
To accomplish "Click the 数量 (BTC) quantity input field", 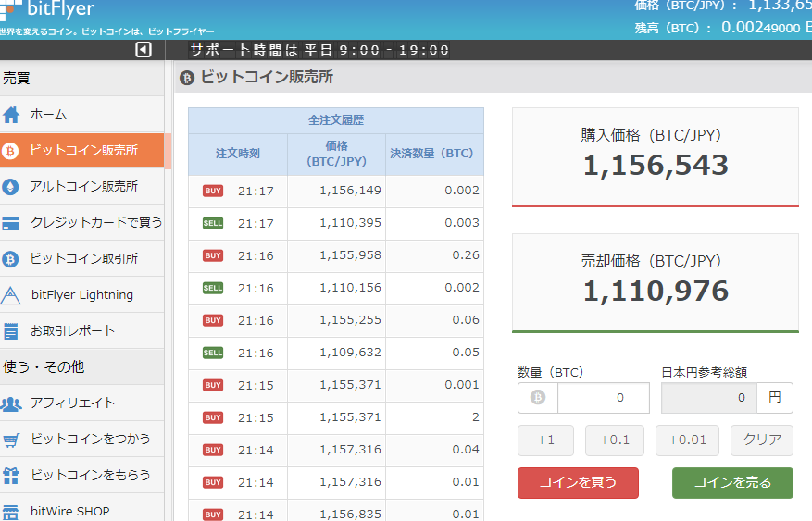I will (x=604, y=398).
